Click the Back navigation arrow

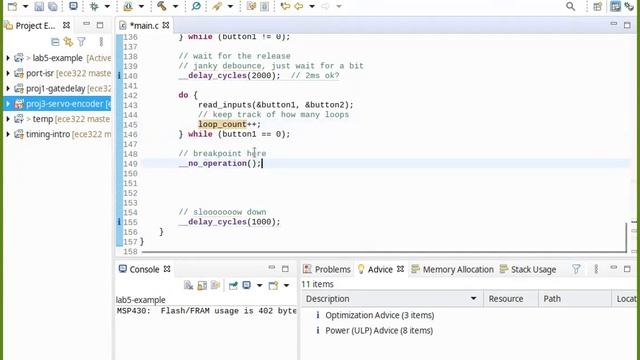click(x=298, y=6)
